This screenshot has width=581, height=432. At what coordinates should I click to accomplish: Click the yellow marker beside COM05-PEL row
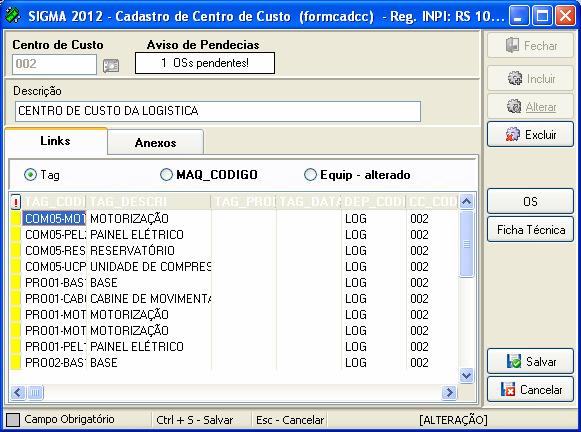(16, 235)
